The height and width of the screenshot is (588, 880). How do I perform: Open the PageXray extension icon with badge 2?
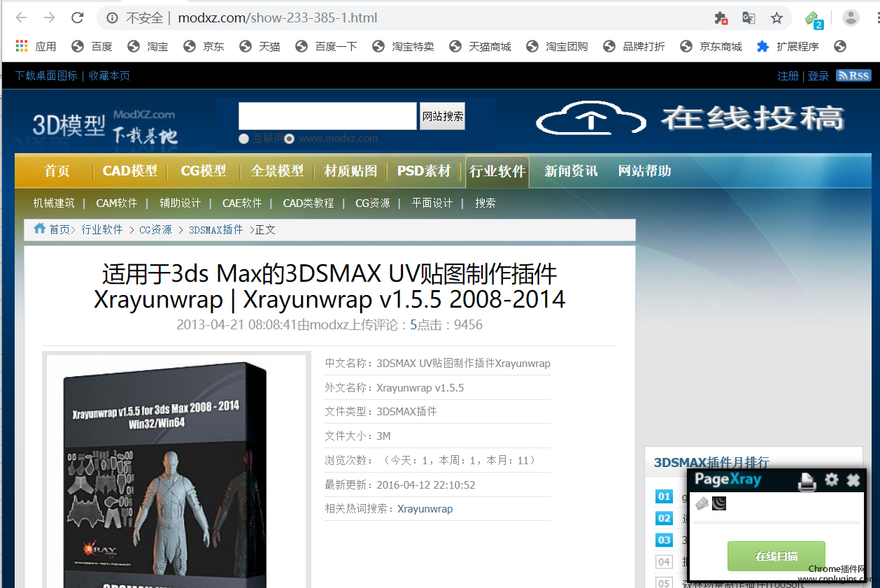click(x=814, y=20)
